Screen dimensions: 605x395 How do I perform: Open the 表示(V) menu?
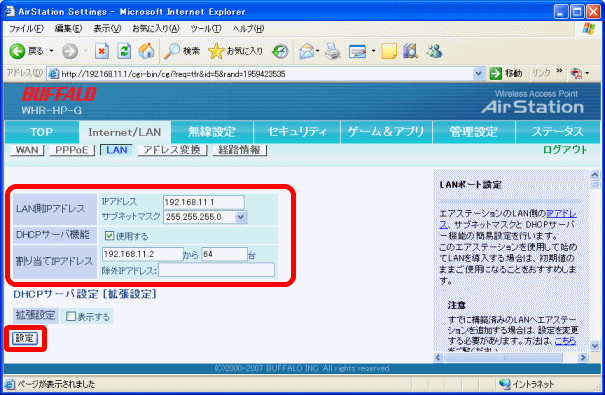click(107, 29)
